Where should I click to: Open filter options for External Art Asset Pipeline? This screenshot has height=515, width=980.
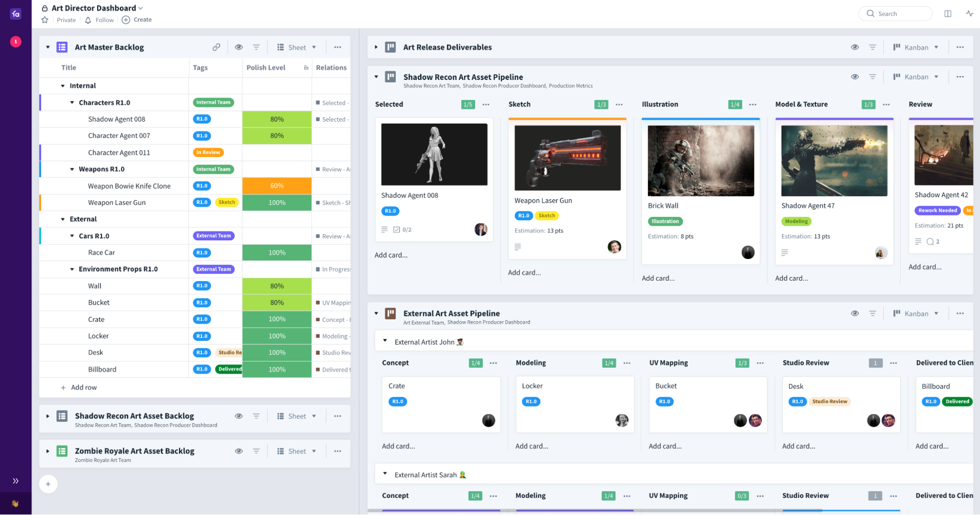(x=873, y=313)
